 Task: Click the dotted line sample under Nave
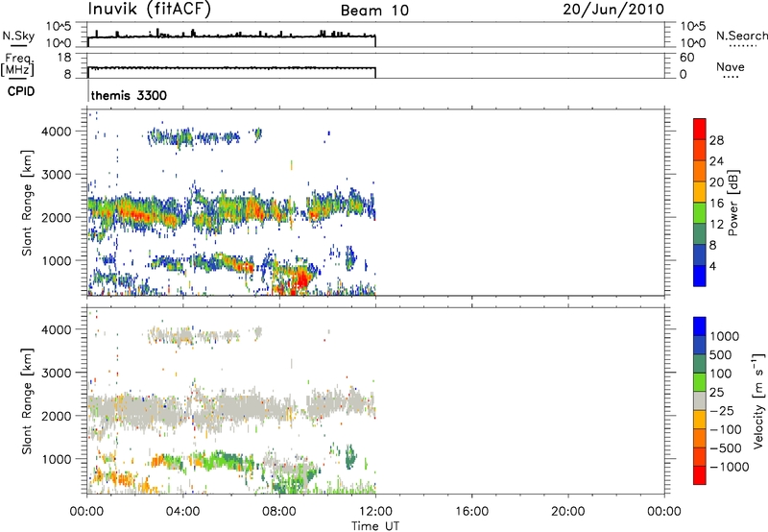coord(731,77)
